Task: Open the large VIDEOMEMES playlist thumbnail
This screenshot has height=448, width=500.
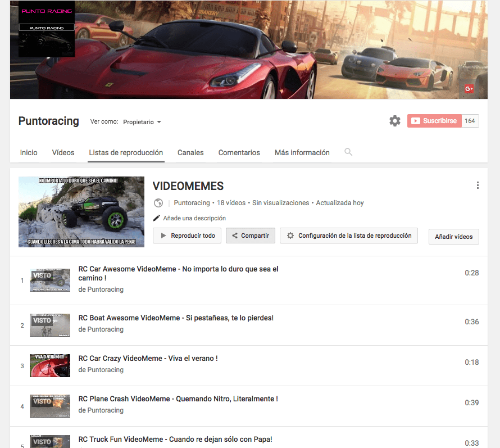Action: (81, 212)
